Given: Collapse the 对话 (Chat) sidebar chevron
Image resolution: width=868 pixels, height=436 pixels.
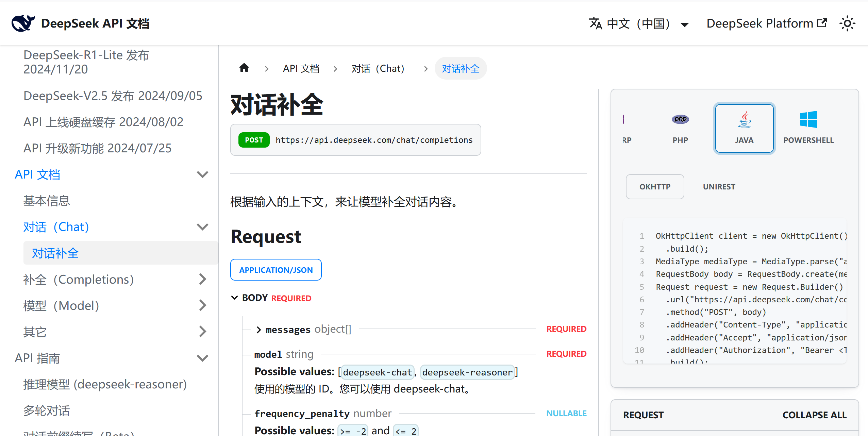Looking at the screenshot, I should tap(202, 227).
